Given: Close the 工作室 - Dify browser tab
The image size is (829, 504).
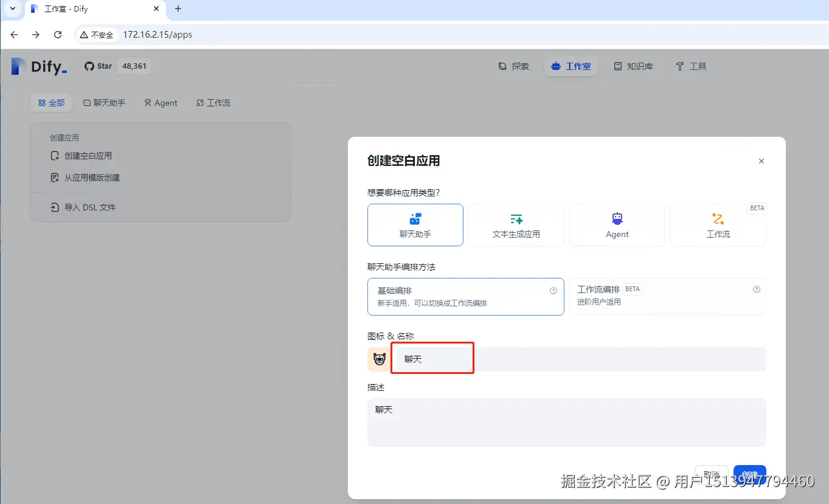Looking at the screenshot, I should tap(156, 9).
